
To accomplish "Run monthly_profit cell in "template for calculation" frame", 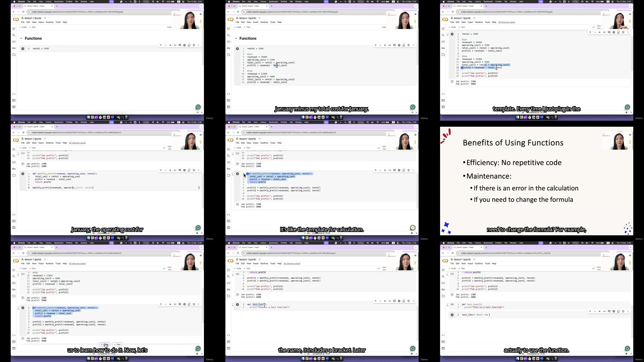I will pos(237,174).
